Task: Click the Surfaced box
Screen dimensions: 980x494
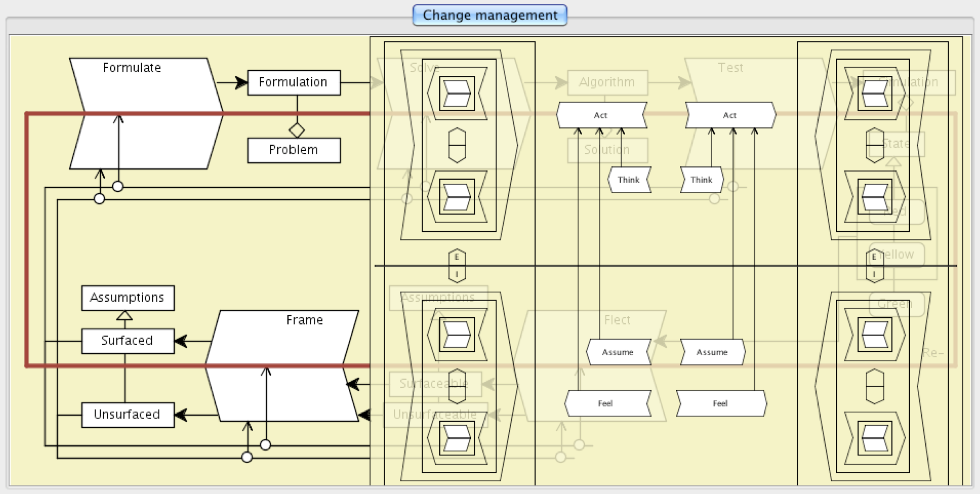Action: (x=127, y=341)
